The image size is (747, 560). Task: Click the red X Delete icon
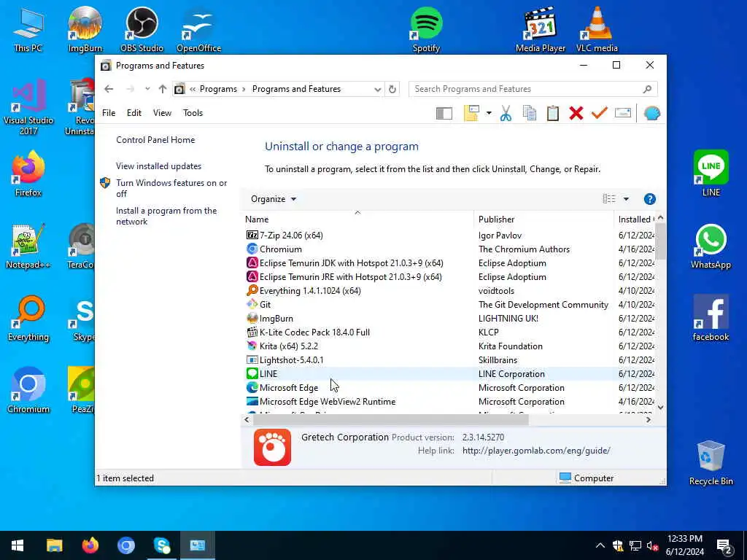coord(576,113)
